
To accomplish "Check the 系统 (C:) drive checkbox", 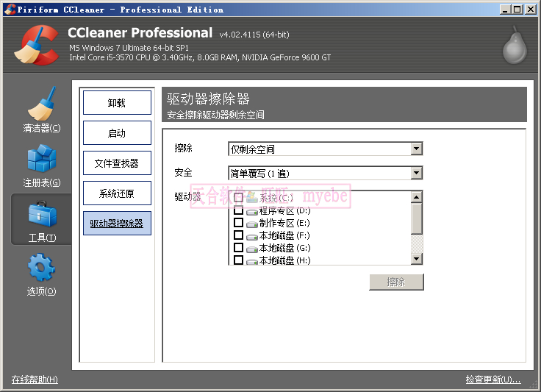I will click(238, 198).
